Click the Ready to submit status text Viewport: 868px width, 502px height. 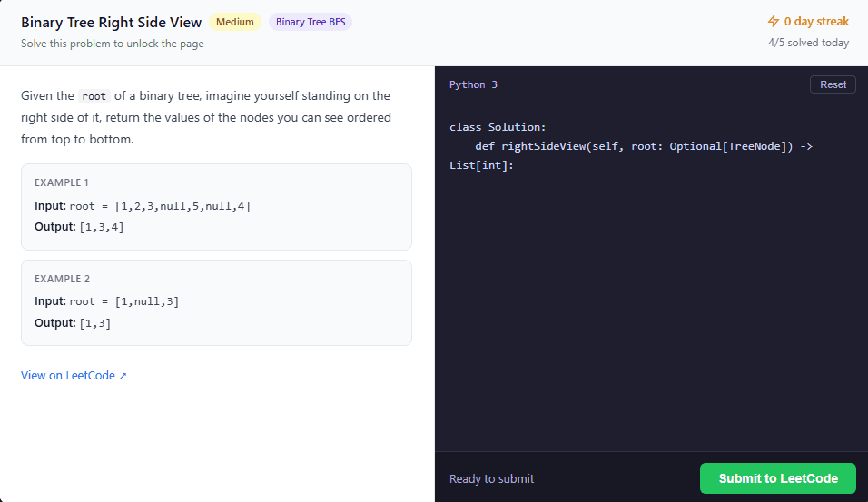[x=491, y=478]
